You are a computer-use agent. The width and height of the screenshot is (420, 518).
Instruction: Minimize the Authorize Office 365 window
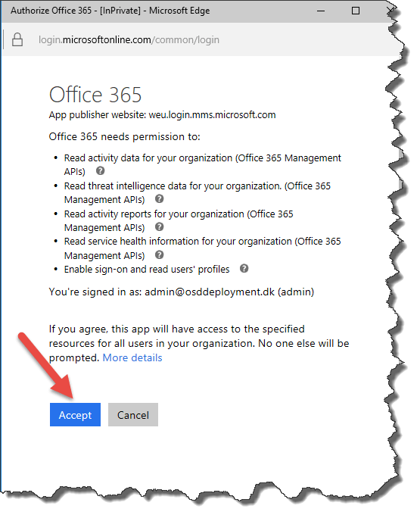tap(321, 11)
